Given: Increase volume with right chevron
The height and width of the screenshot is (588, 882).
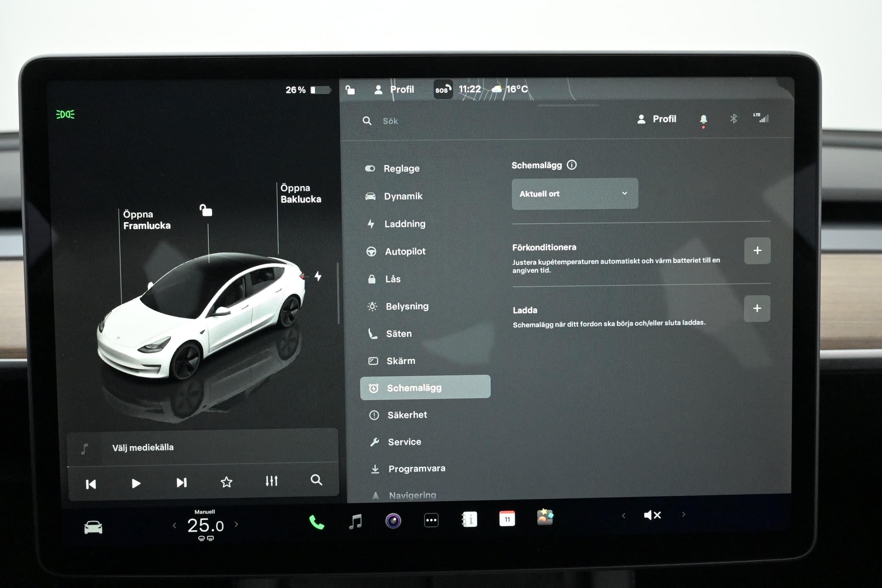Looking at the screenshot, I should click(x=683, y=515).
